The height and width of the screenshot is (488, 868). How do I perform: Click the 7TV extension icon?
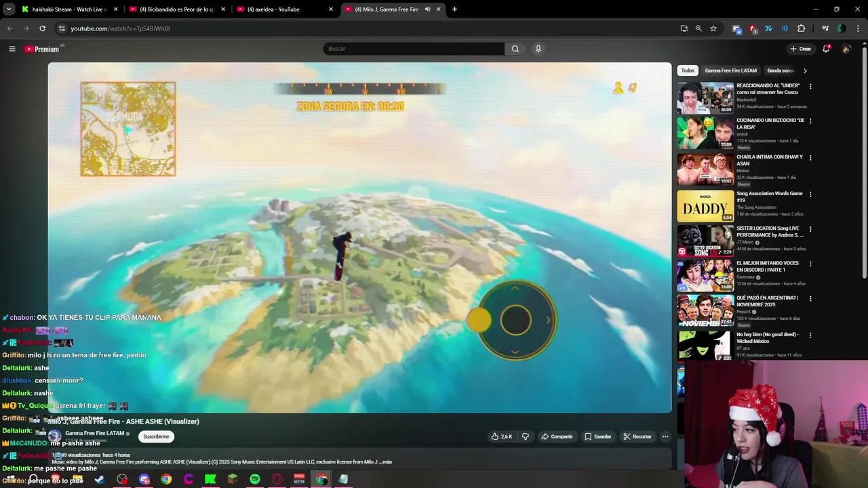(768, 28)
